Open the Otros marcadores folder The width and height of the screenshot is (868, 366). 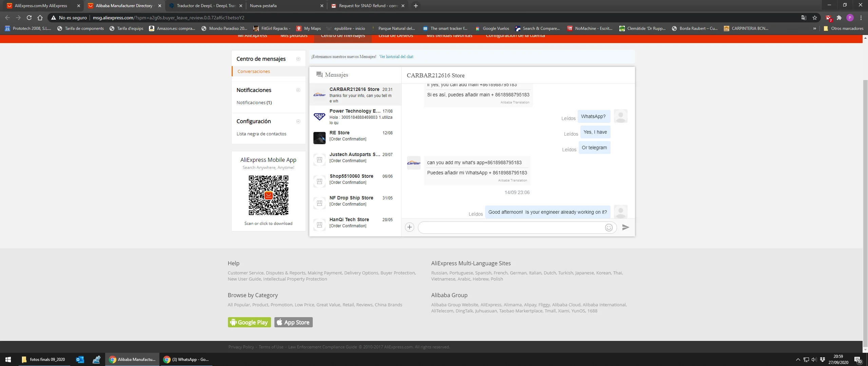[843, 28]
